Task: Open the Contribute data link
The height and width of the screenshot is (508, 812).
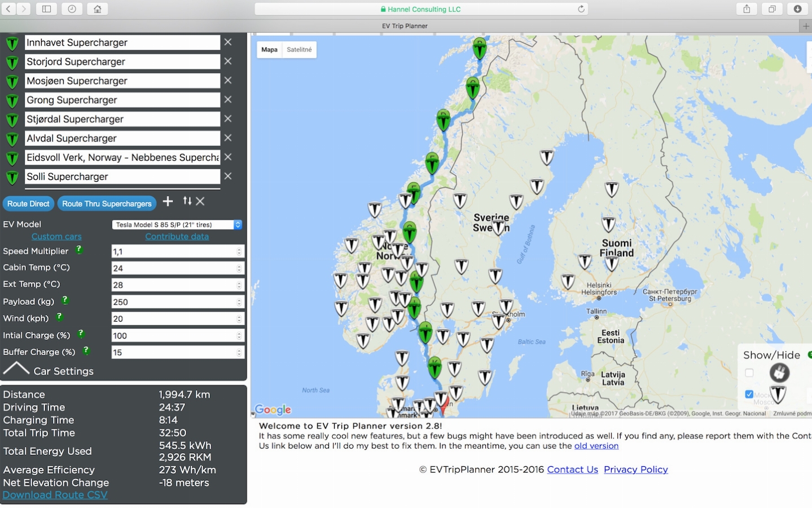Action: 177,237
